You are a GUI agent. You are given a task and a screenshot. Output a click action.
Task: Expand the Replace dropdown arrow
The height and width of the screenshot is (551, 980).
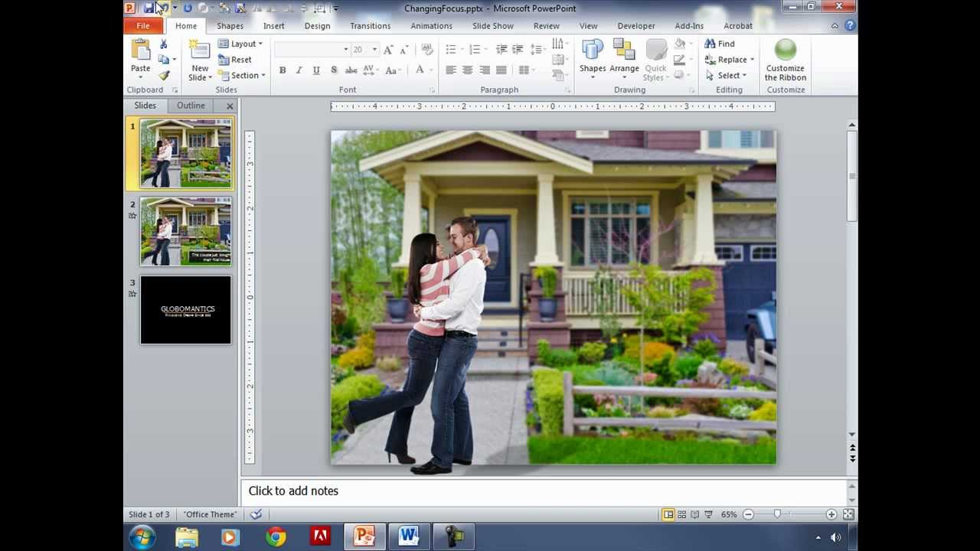[x=752, y=60]
